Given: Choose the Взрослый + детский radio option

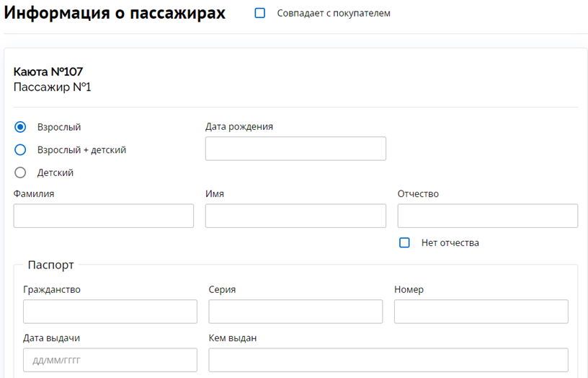Looking at the screenshot, I should (20, 150).
